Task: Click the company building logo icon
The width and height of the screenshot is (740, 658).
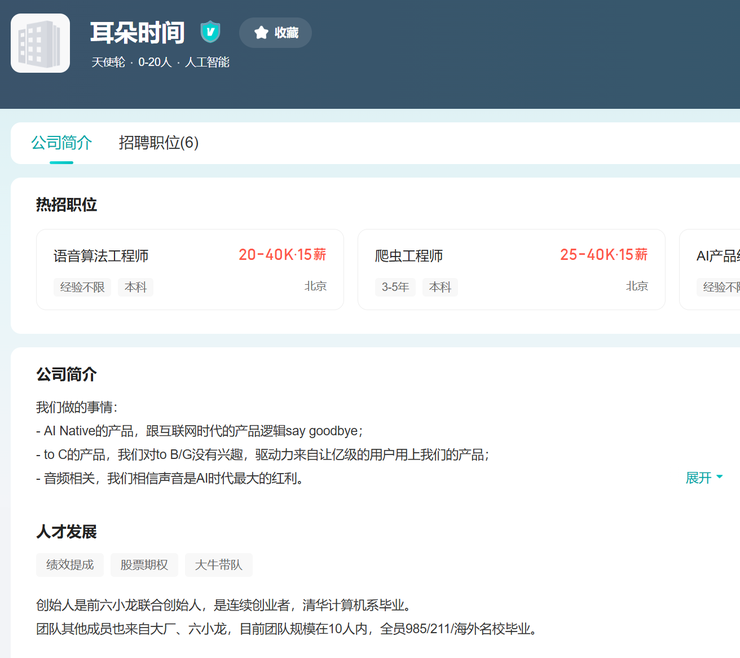Action: pos(40,43)
